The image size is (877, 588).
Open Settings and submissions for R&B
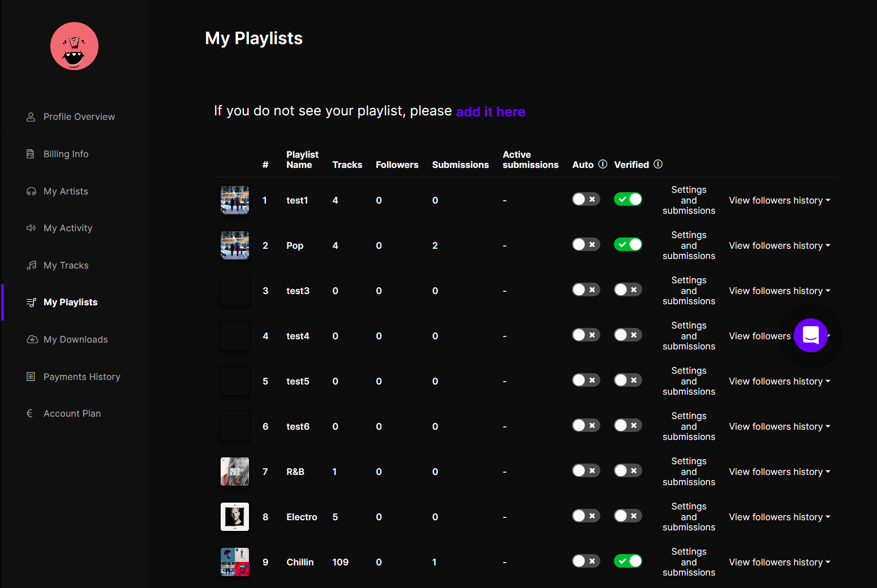coord(689,472)
